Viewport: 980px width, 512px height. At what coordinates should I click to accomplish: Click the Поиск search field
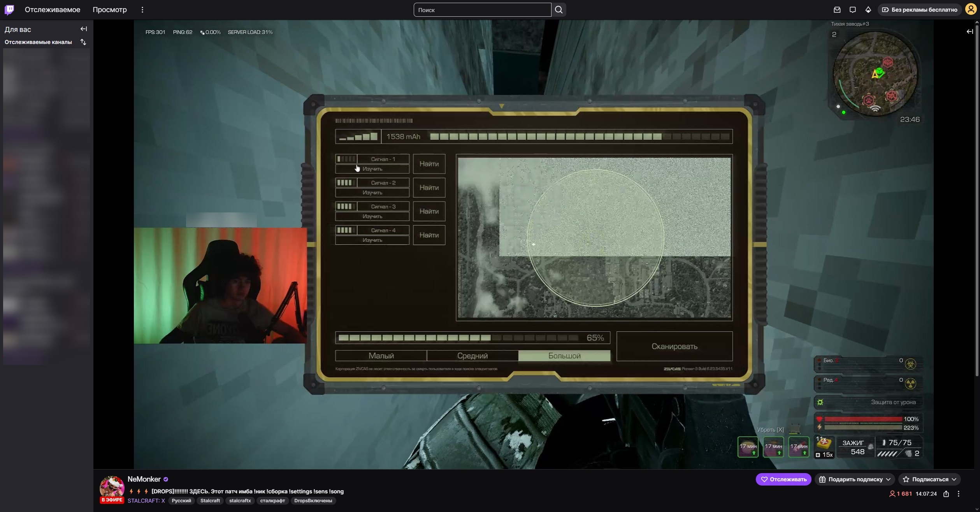tap(482, 10)
